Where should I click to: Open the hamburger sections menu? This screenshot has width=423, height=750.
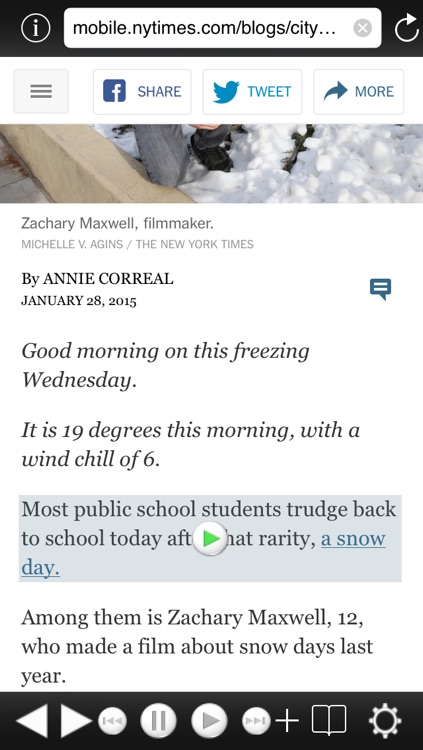pyautogui.click(x=41, y=91)
